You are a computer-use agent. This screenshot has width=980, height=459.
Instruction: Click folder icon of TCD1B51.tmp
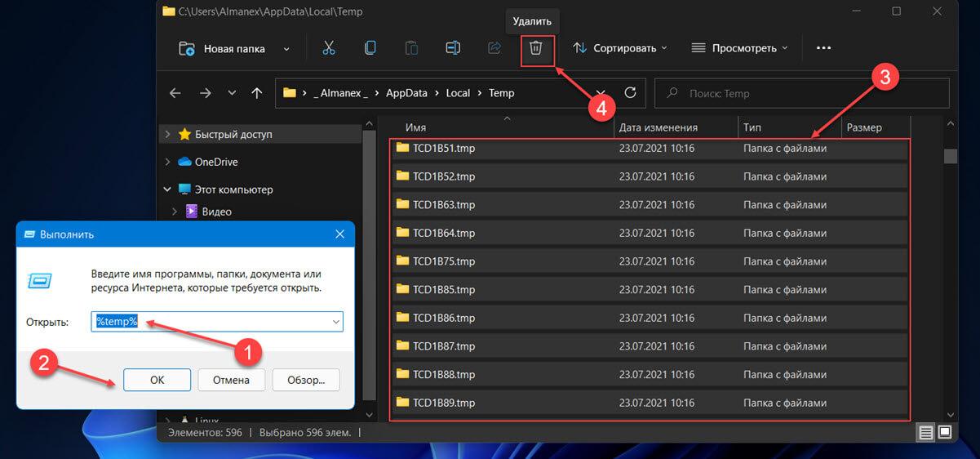point(402,148)
